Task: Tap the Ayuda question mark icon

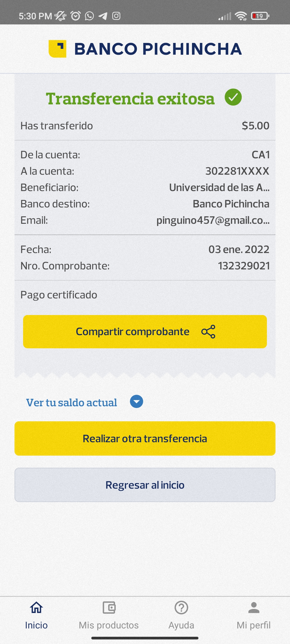Action: 181,608
